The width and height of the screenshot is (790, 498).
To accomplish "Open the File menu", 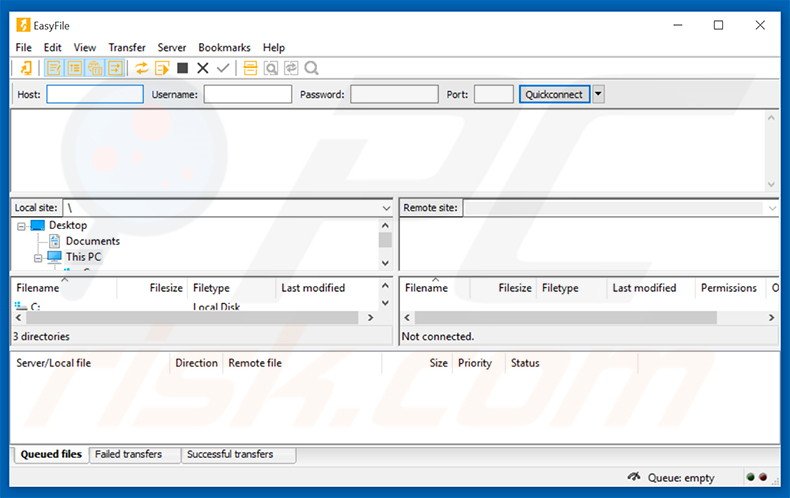I will (x=24, y=47).
